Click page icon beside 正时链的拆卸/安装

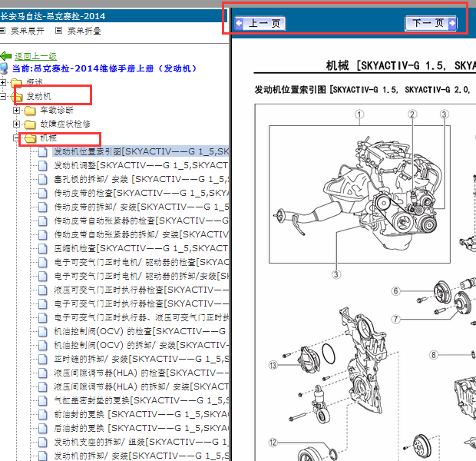point(43,360)
